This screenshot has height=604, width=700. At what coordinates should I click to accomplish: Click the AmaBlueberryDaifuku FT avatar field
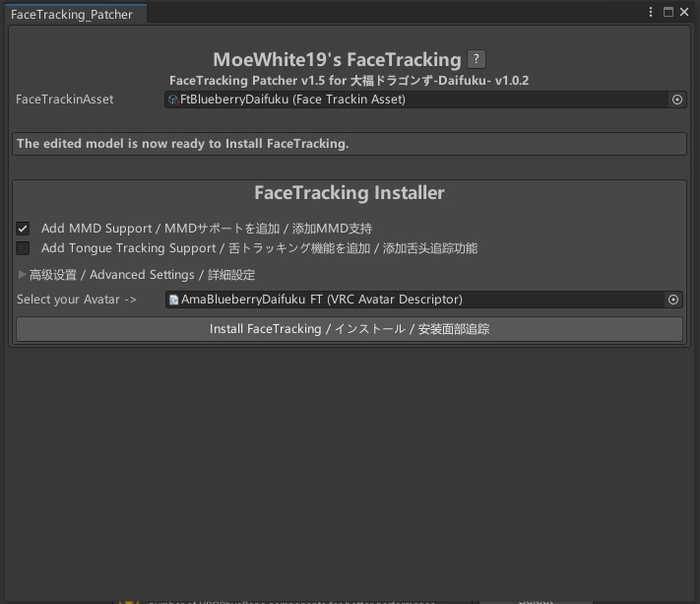pos(423,300)
